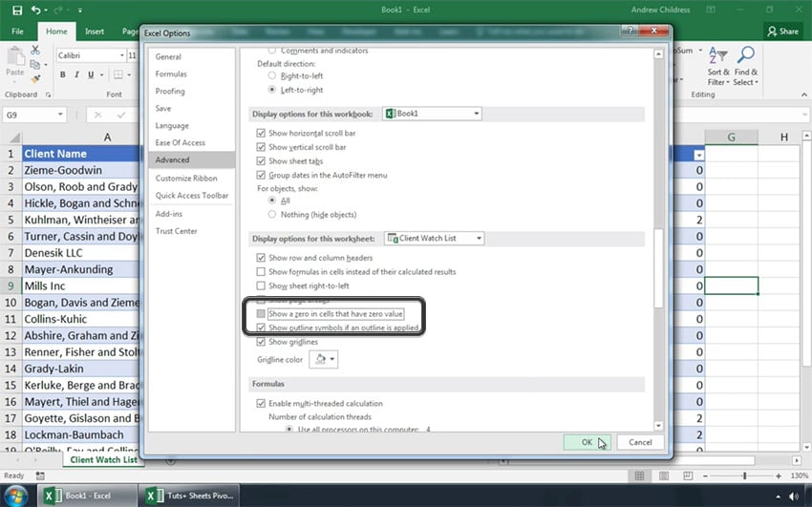This screenshot has height=507, width=812.
Task: Open workbook dropdown showing Book1
Action: [x=432, y=114]
